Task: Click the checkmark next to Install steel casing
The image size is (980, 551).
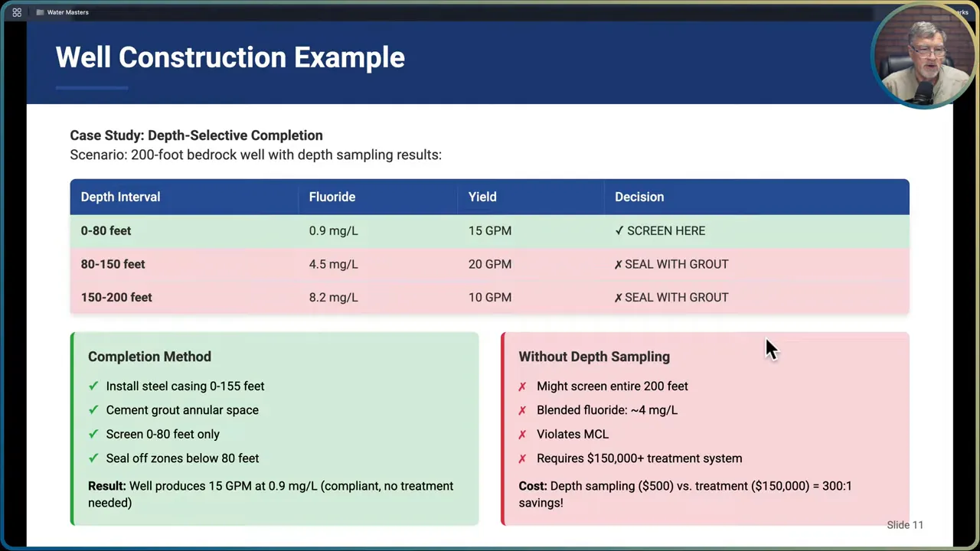Action: (x=93, y=386)
